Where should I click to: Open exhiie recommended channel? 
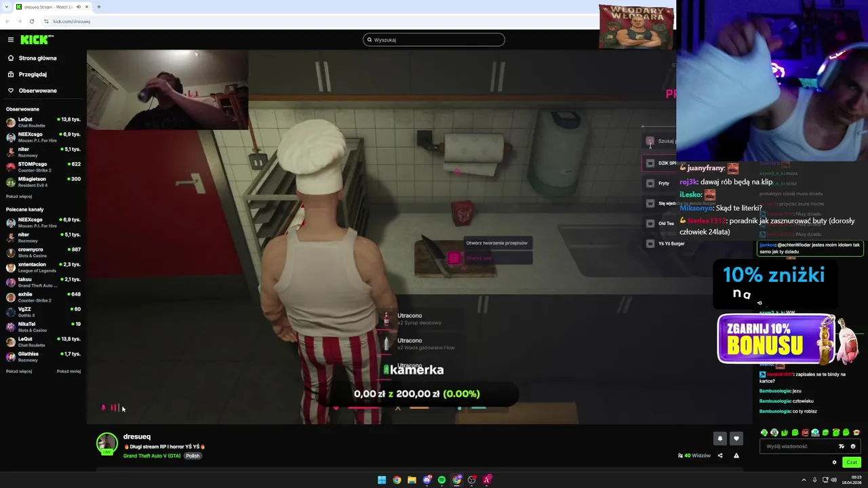point(43,297)
